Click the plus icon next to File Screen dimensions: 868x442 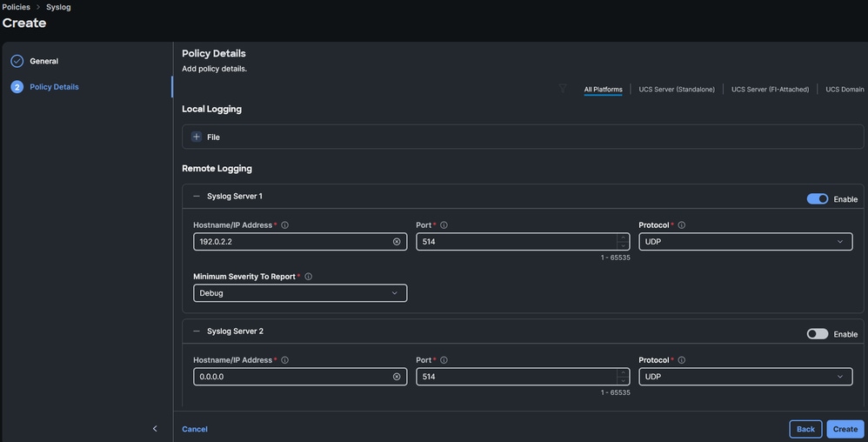[x=196, y=137]
